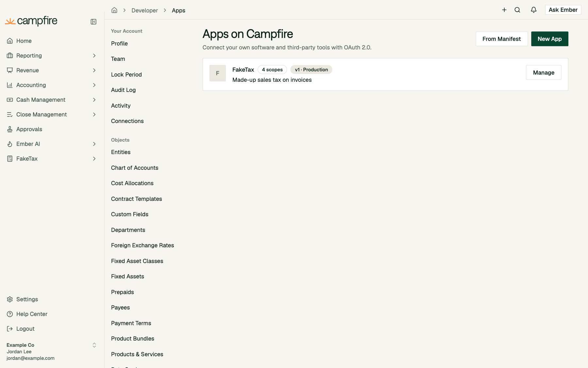This screenshot has height=368, width=588.
Task: Click the Revenue icon in sidebar
Action: (x=10, y=70)
